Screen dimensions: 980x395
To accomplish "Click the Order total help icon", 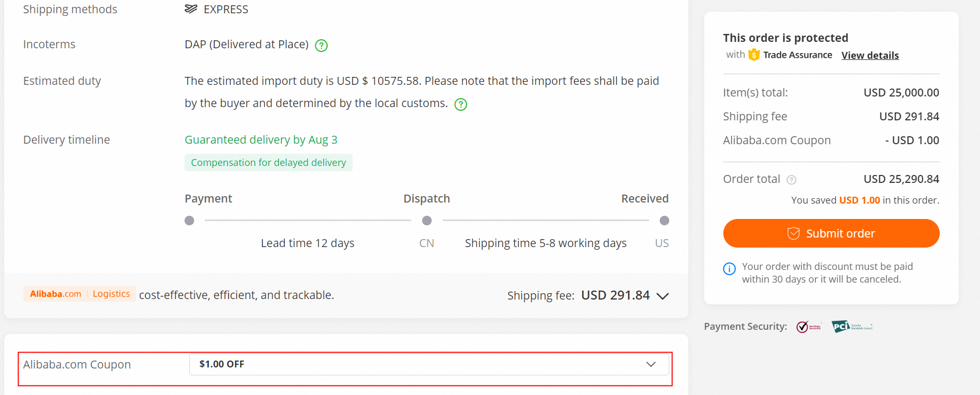I will pos(791,180).
